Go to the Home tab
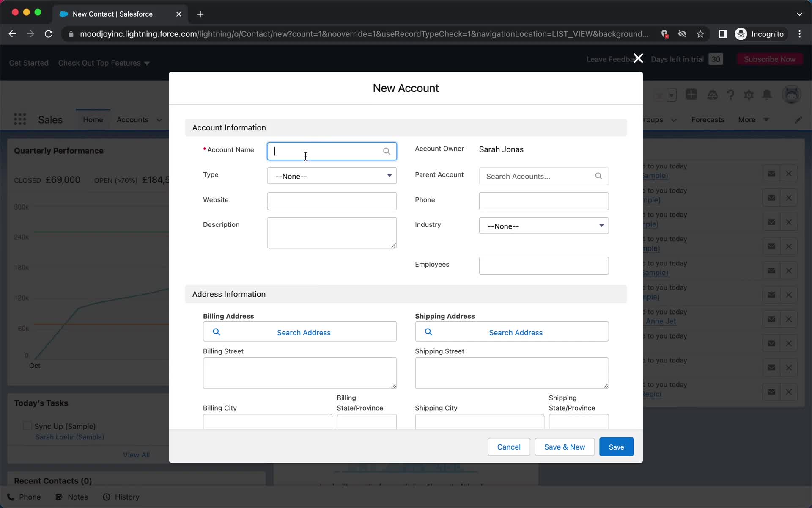812x508 pixels. click(x=93, y=120)
